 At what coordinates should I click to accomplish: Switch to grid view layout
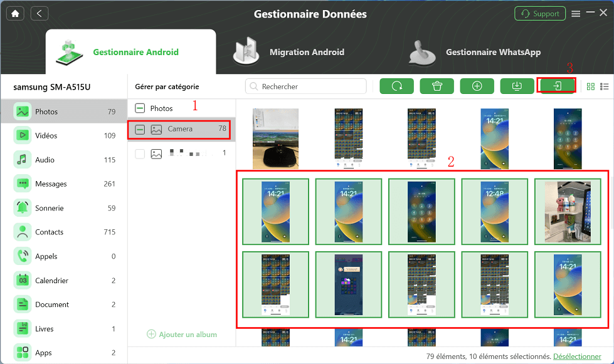click(591, 86)
